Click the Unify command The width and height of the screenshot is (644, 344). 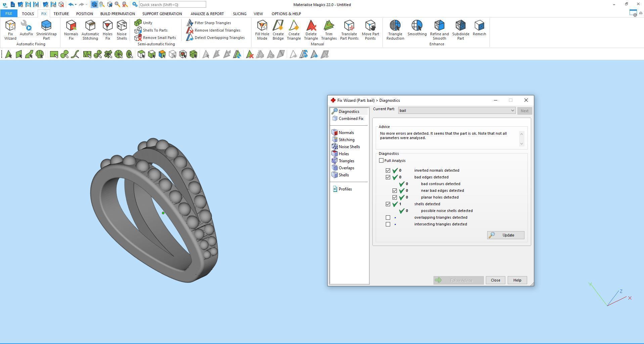143,23
